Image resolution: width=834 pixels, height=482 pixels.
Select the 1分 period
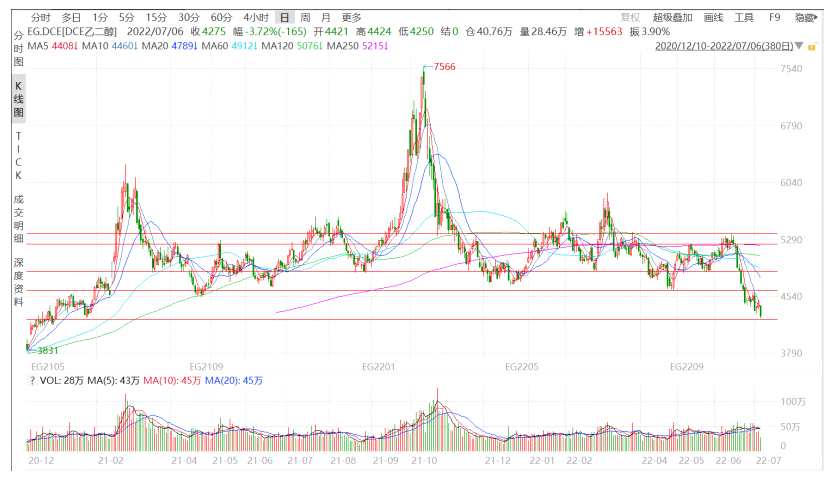tap(99, 18)
